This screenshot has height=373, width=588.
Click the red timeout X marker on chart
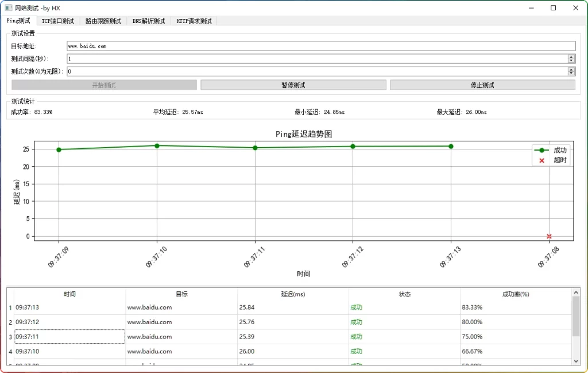coord(549,236)
